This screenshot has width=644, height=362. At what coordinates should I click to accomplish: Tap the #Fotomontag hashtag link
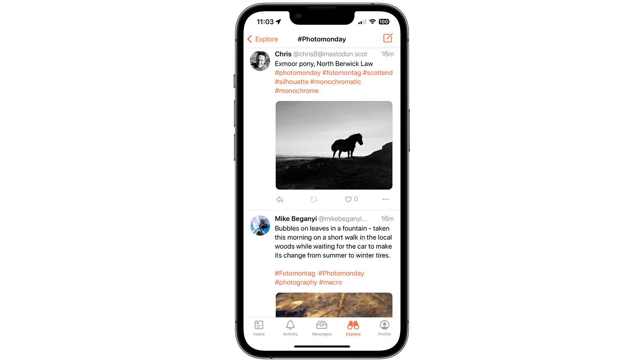(x=294, y=273)
